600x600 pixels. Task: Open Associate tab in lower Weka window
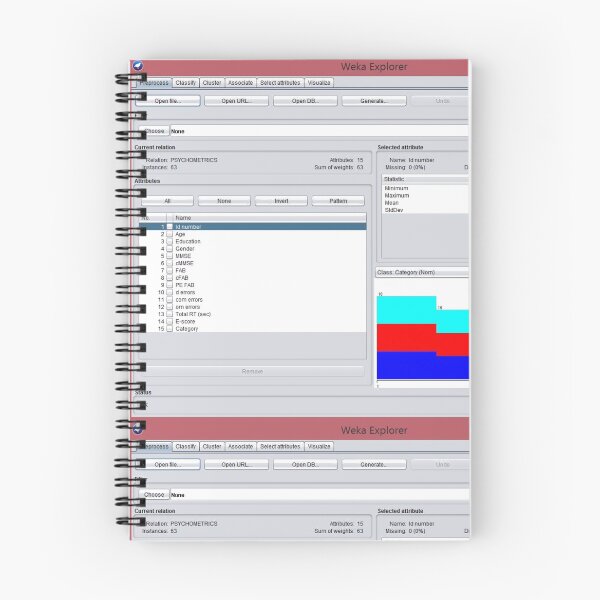point(240,446)
